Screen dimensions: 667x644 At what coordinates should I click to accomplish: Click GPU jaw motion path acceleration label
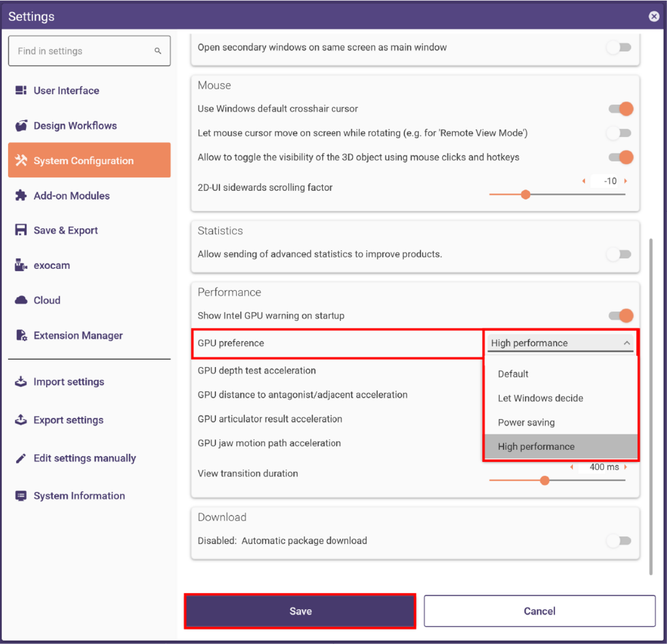(x=269, y=443)
